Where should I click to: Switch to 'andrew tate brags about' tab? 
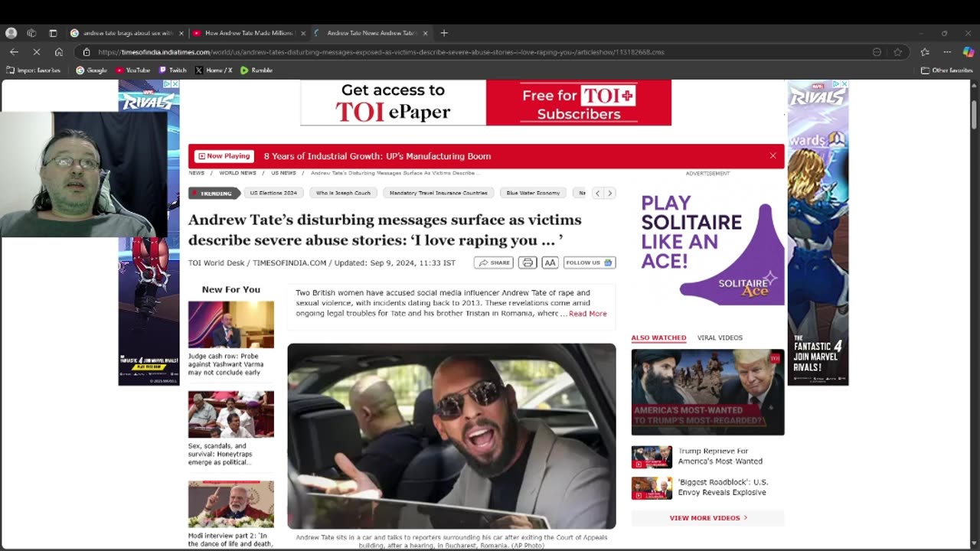tap(126, 33)
